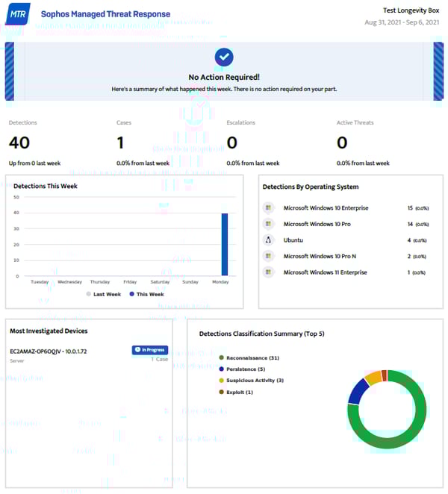Click the yellow Suspicious Activity donut segment
This screenshot has width=448, height=494.
coord(374,378)
